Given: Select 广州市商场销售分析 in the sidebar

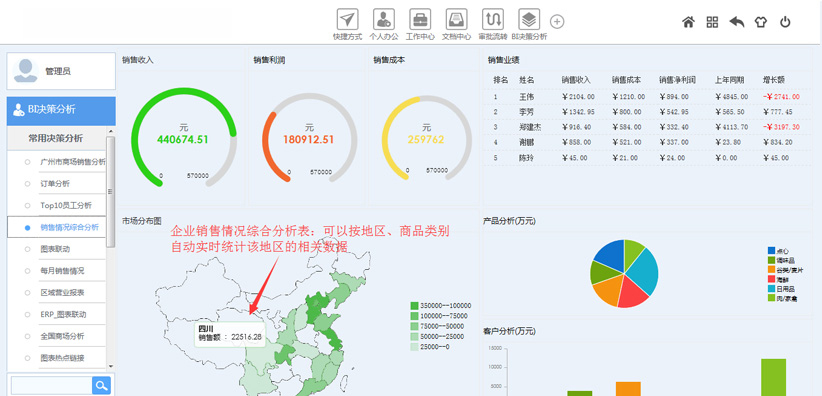Looking at the screenshot, I should (x=73, y=162).
